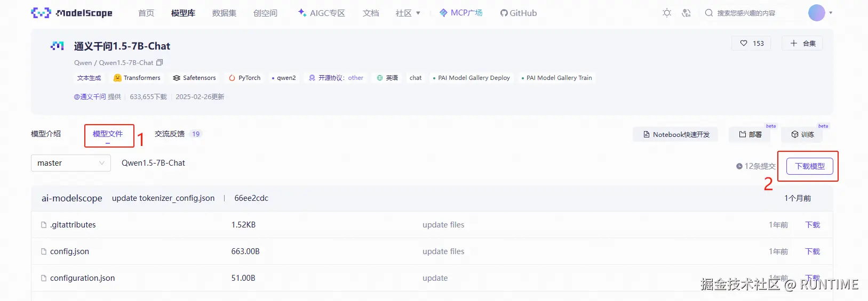Open the AIGC专区 section
868x301 pixels.
coord(321,13)
